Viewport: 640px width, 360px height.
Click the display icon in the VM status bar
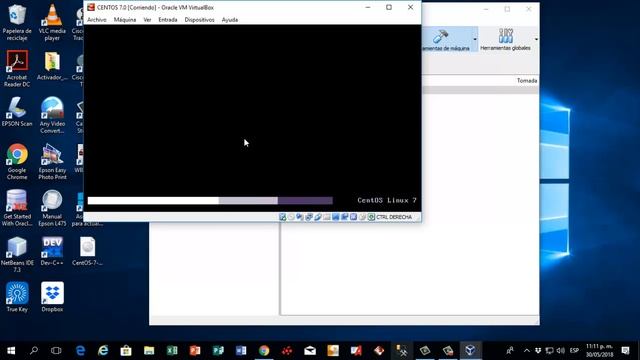pos(336,217)
